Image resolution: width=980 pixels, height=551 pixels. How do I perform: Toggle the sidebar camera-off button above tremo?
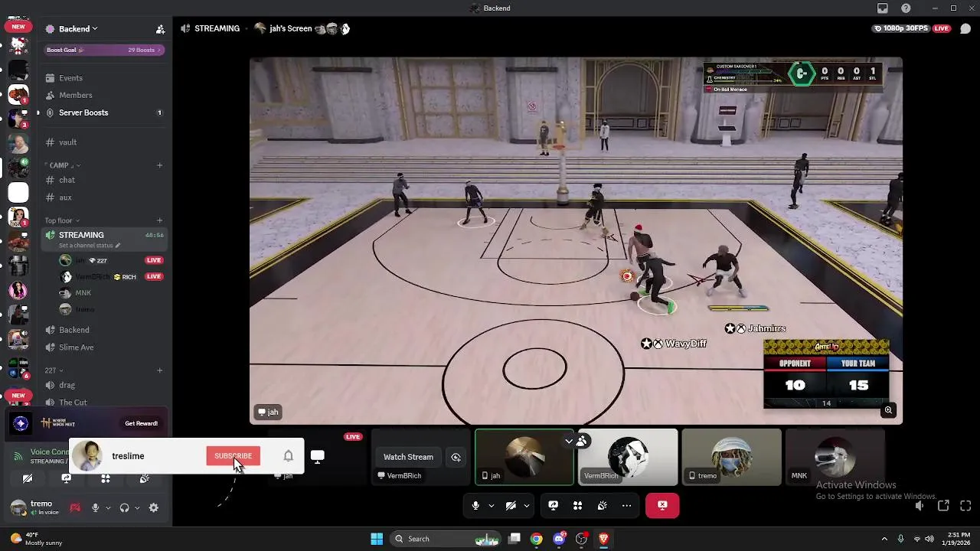point(28,478)
